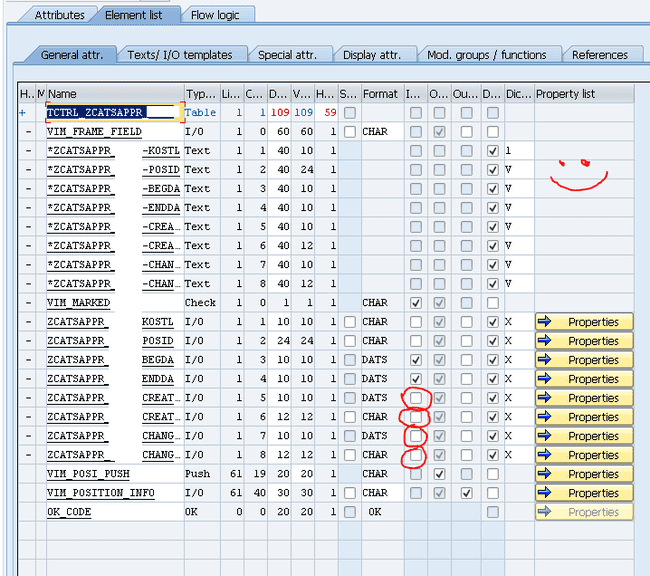Enable Input for column 7 CHANG DATS field
The width and height of the screenshot is (650, 576).
(x=416, y=436)
